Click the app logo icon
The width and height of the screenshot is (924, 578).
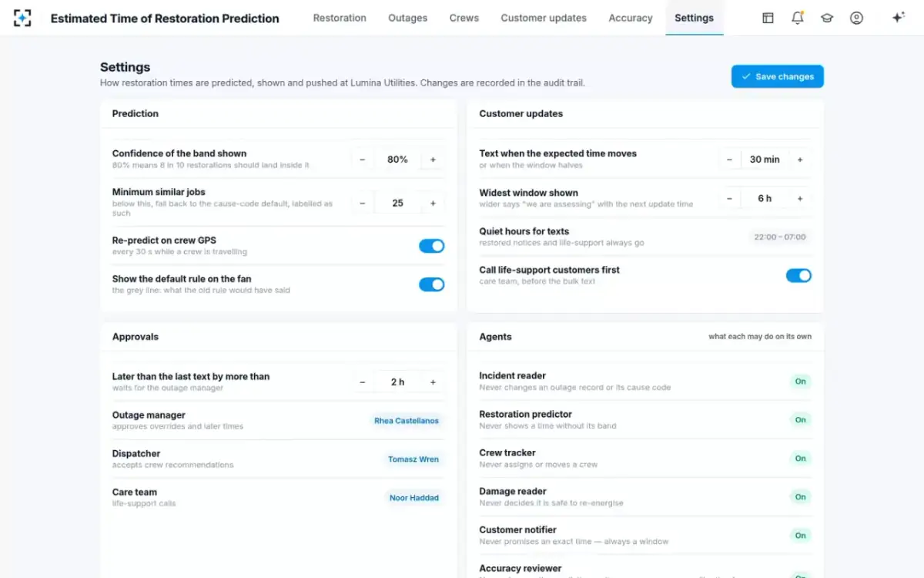point(22,18)
